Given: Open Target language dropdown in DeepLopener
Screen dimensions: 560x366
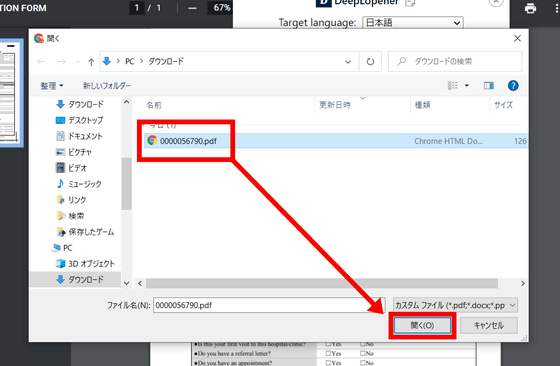Looking at the screenshot, I should coord(413,23).
